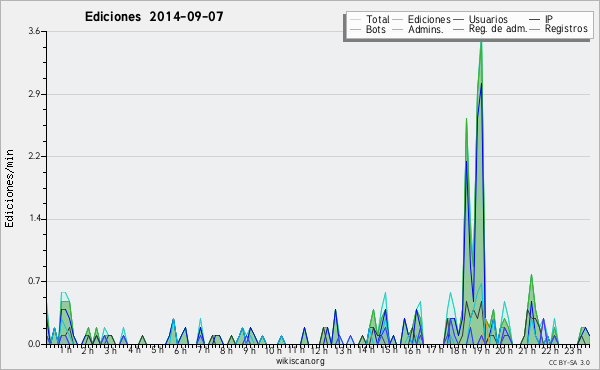600x370 pixels.
Task: Click the '7 h' x-axis label
Action: 203,350
